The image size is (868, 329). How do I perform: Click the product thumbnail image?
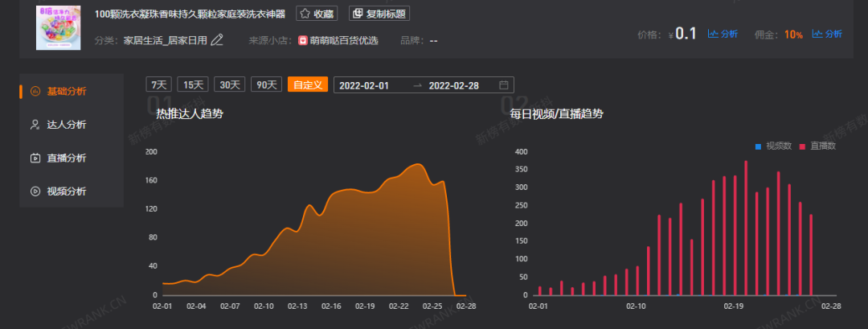(x=58, y=27)
